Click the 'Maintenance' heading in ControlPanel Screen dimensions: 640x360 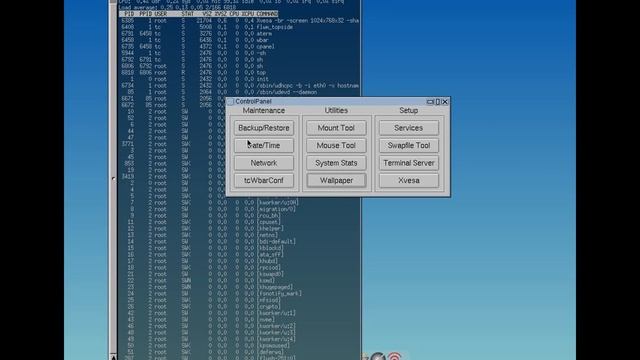click(x=264, y=111)
